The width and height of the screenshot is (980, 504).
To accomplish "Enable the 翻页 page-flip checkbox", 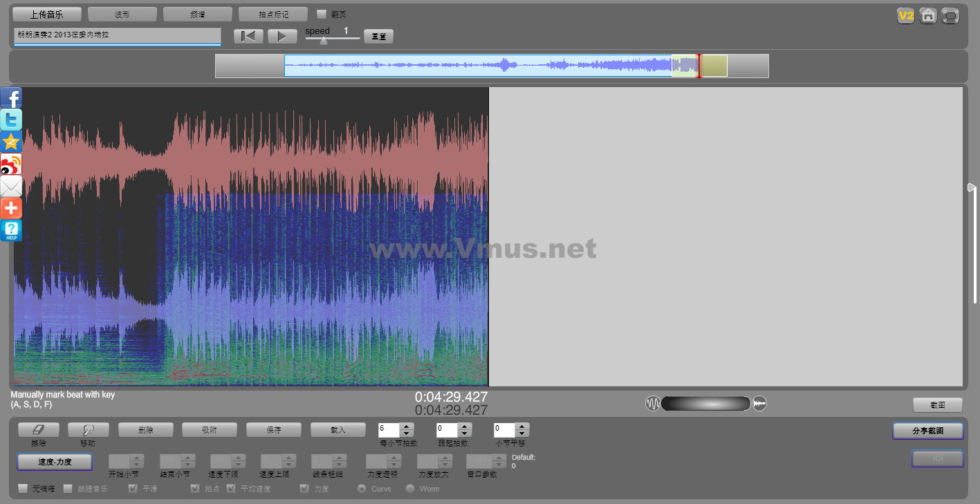I will (322, 14).
